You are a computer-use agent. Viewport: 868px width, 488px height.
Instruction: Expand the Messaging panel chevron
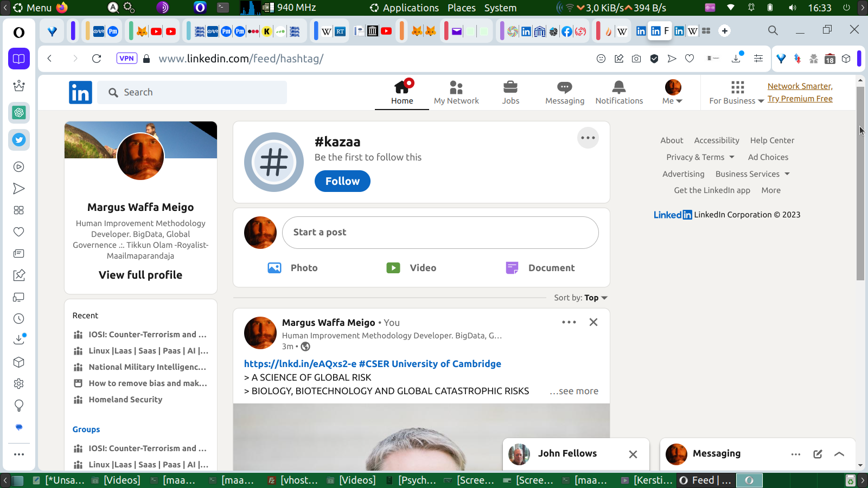click(839, 454)
